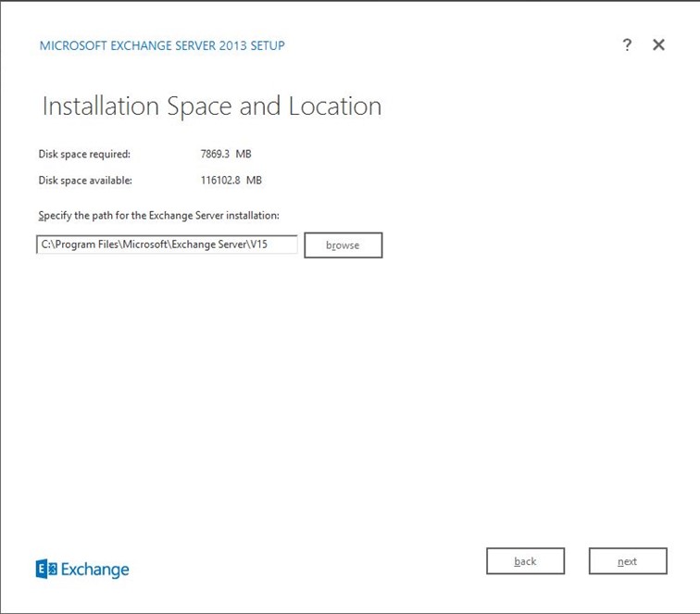Click the Disk space available label
This screenshot has height=614, width=700.
85,181
